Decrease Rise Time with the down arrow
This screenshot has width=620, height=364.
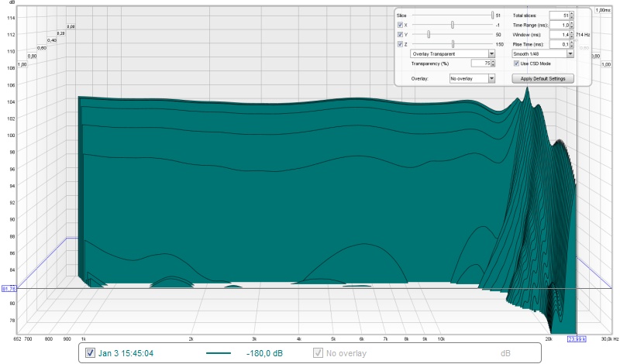click(x=572, y=46)
